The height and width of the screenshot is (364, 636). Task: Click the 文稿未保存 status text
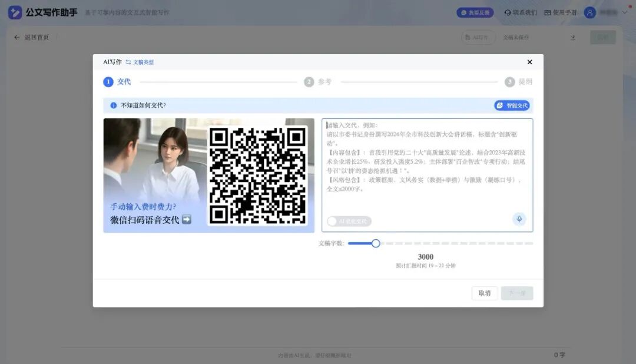coord(516,37)
